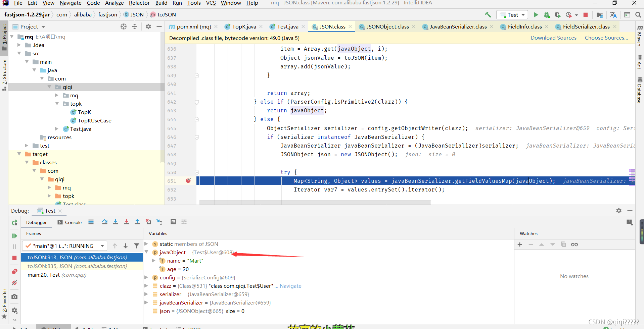Toggle show watches in variables glasses icon
This screenshot has height=329, width=644.
(574, 244)
